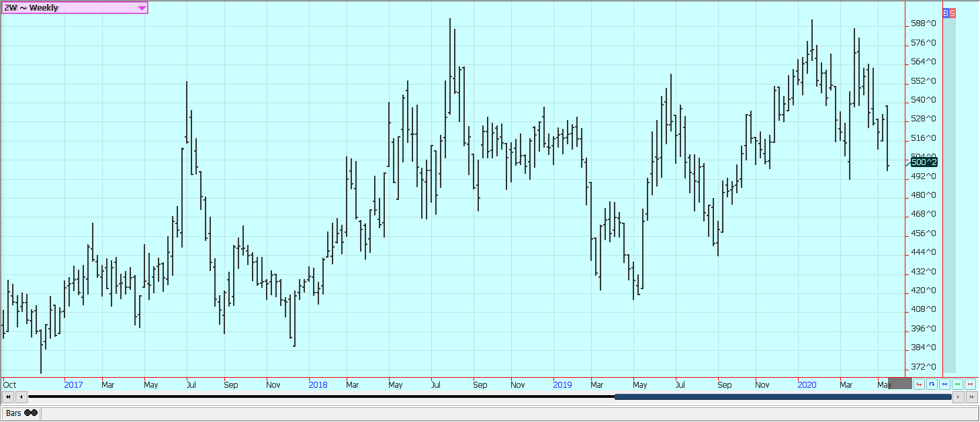Click the 444^0 price axis label

[x=924, y=252]
